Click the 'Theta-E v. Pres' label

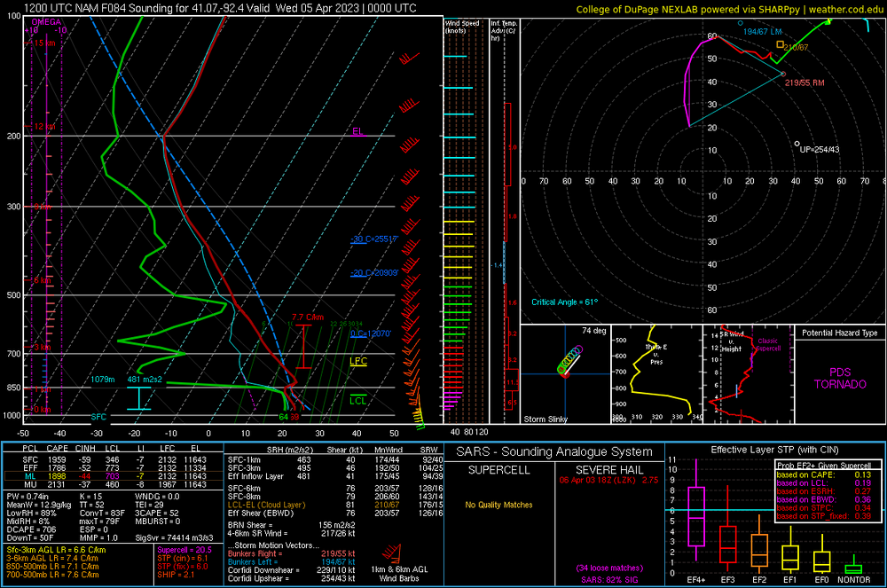click(656, 354)
